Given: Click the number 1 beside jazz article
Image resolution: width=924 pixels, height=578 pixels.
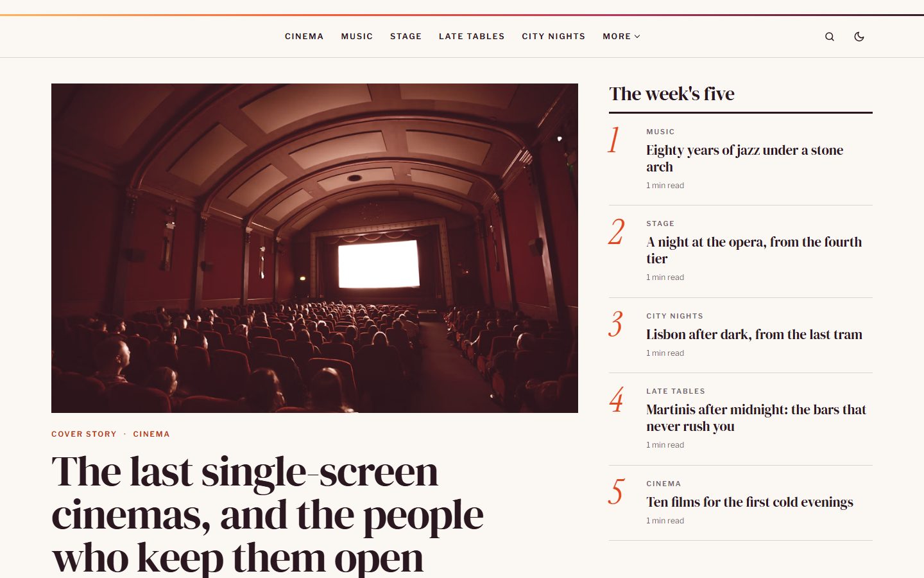Looking at the screenshot, I should (614, 139).
